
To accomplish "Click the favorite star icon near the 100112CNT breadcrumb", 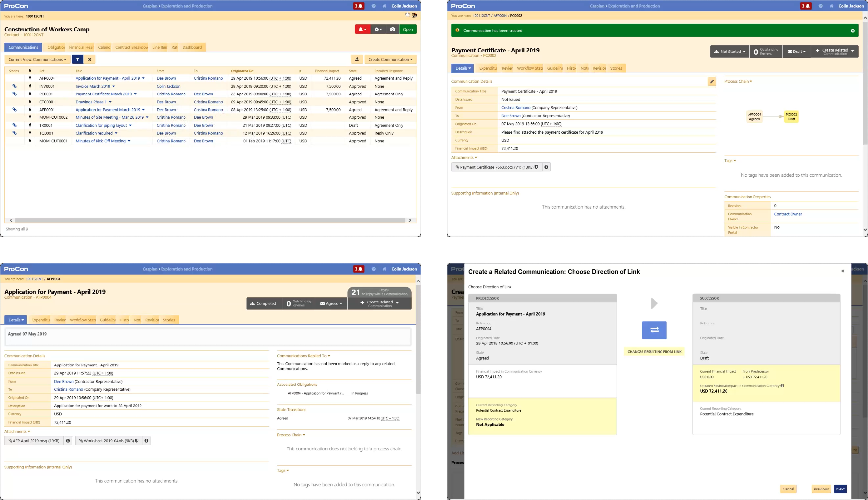I will [407, 15].
